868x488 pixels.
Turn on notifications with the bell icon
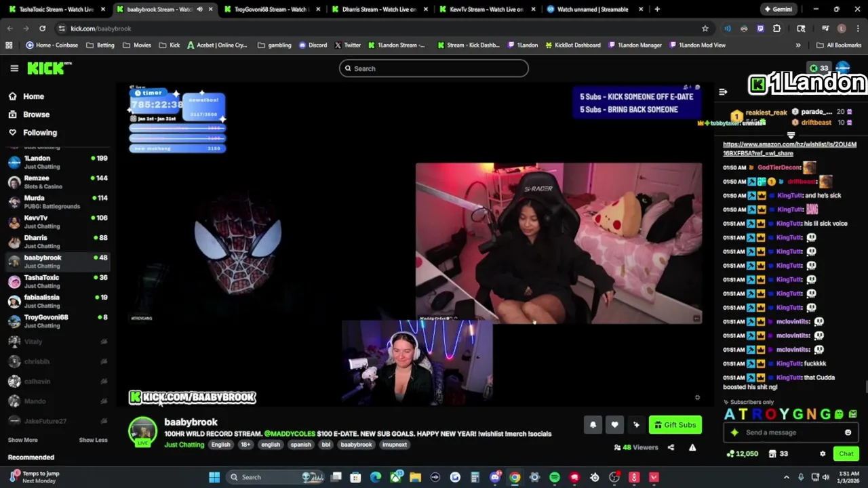[x=593, y=425]
